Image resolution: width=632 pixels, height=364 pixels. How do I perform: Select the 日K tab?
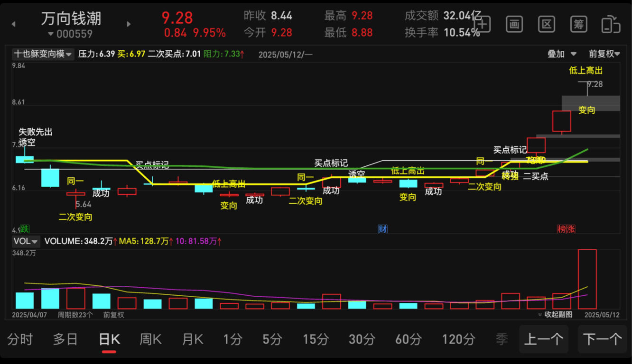pyautogui.click(x=109, y=339)
